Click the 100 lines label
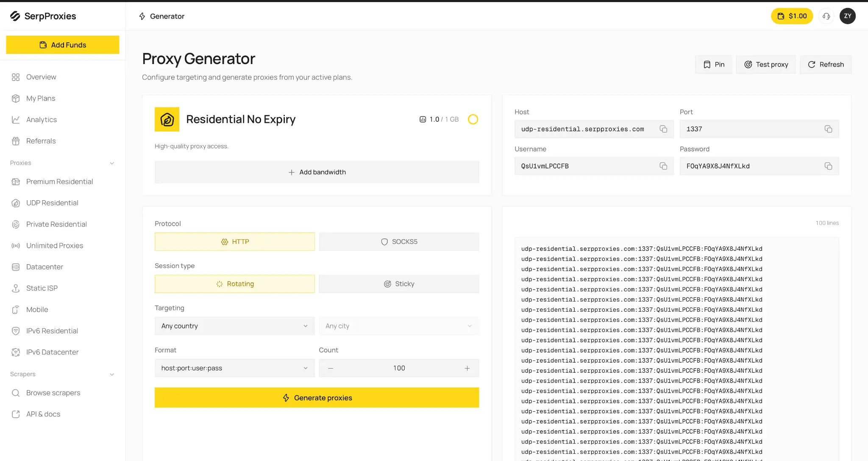The width and height of the screenshot is (868, 461). [827, 223]
